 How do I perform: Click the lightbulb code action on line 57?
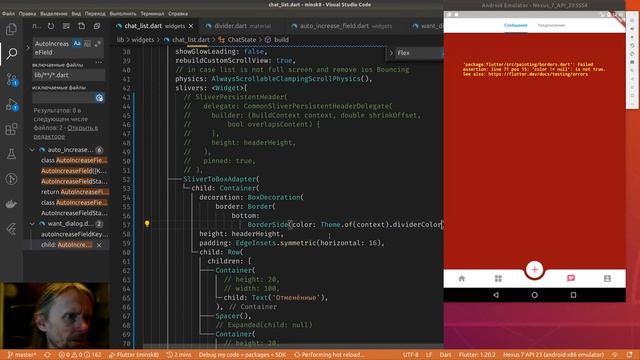147,224
